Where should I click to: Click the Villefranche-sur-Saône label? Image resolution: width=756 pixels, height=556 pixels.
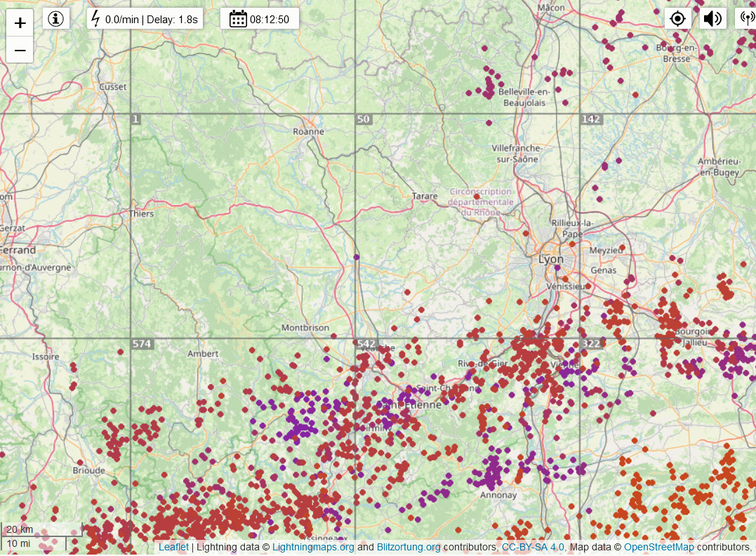(517, 153)
